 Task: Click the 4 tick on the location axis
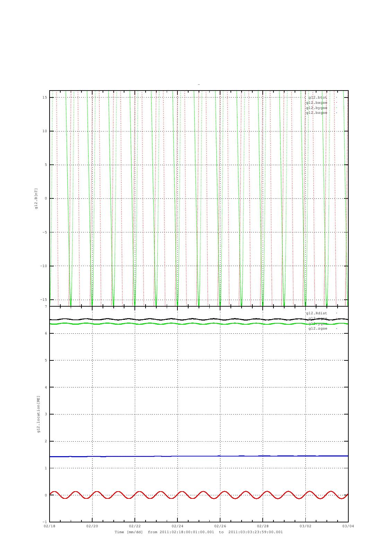click(x=45, y=387)
